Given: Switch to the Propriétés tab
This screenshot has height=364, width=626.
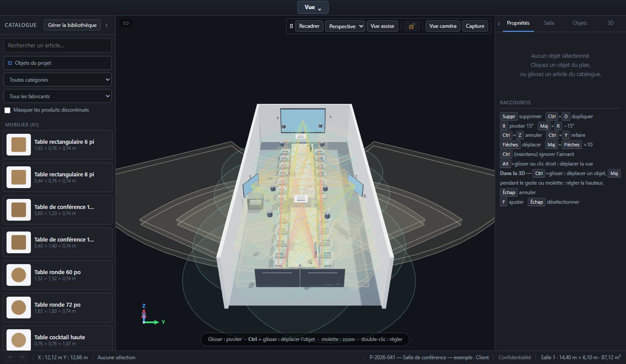Looking at the screenshot, I should [x=518, y=23].
